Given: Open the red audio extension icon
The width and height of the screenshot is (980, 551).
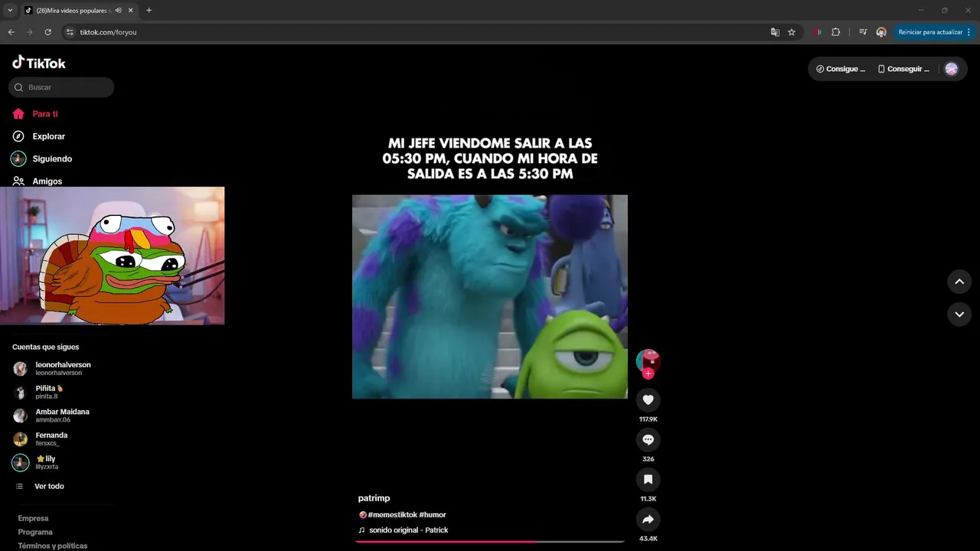Looking at the screenshot, I should coord(818,32).
